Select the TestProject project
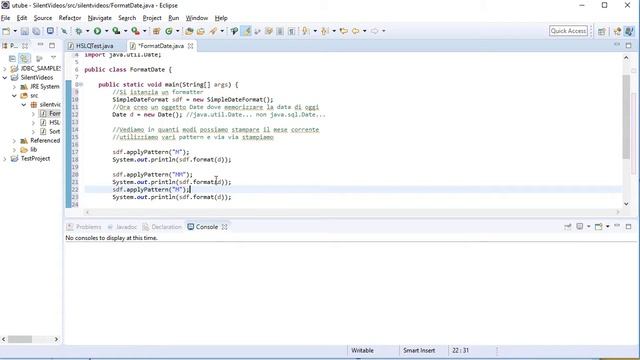Screen dimensions: 640x360 (x=31, y=158)
